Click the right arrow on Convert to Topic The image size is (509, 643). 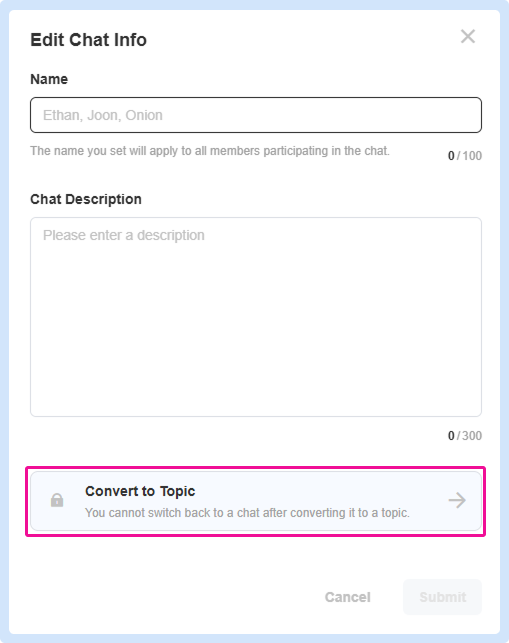click(x=457, y=500)
